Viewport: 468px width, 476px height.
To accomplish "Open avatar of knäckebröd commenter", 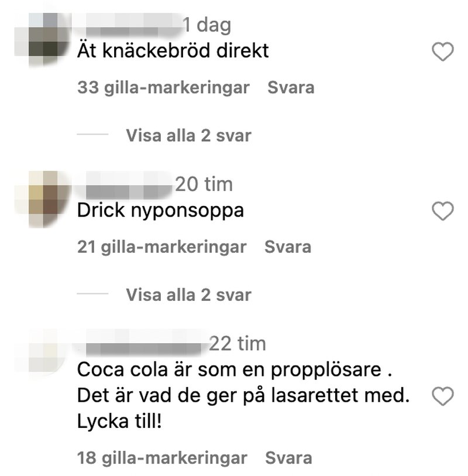I will 43,39.
